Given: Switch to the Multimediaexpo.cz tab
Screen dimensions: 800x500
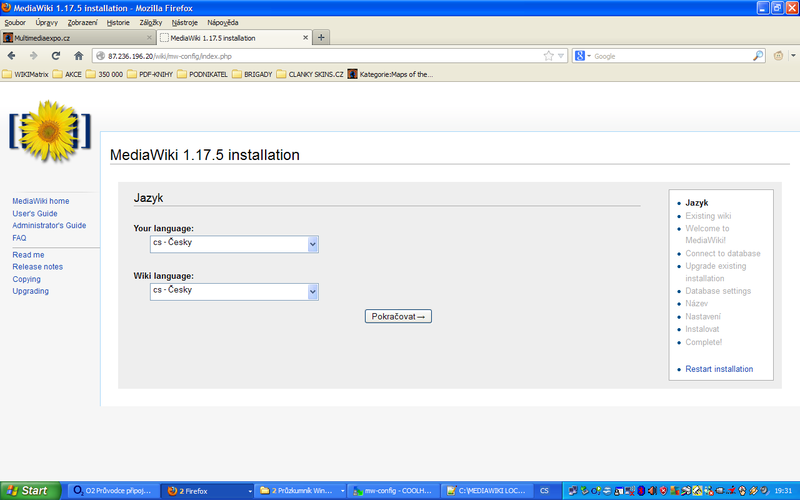Looking at the screenshot, I should pyautogui.click(x=78, y=38).
